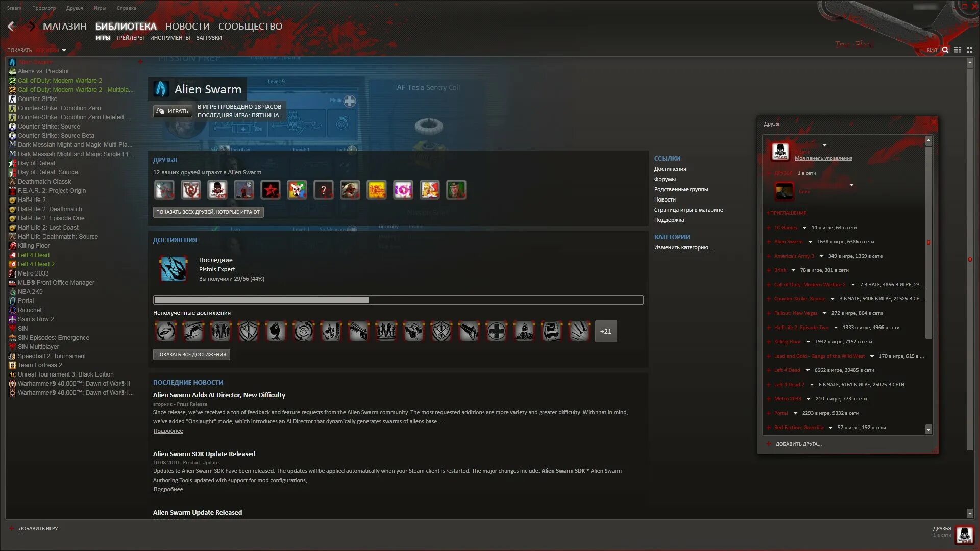The image size is (980, 551).
Task: Open Подробнее link under AI Director news
Action: coord(168,431)
